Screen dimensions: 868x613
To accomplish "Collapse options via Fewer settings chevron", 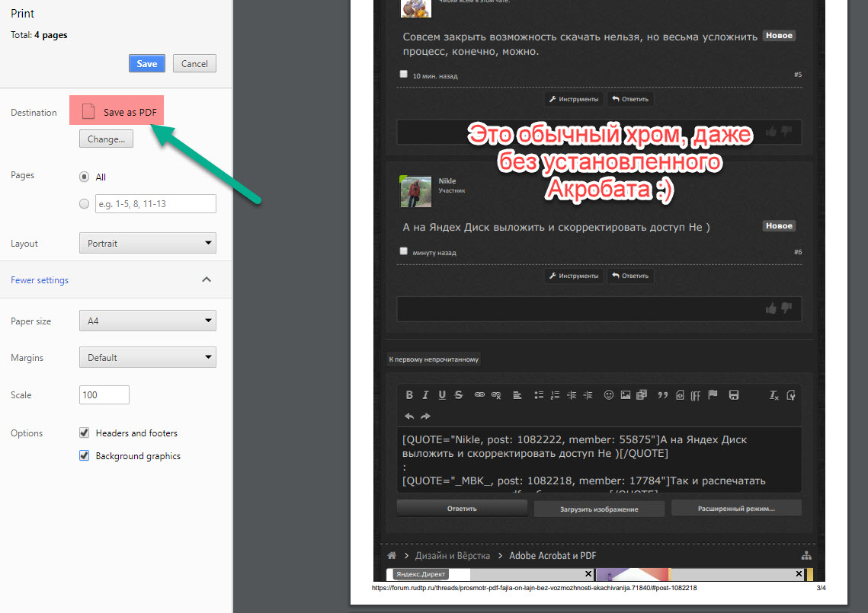I will [207, 279].
